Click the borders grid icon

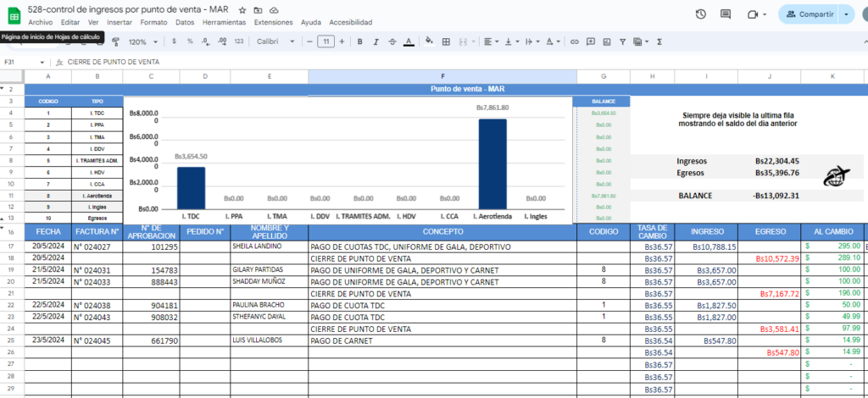(446, 41)
